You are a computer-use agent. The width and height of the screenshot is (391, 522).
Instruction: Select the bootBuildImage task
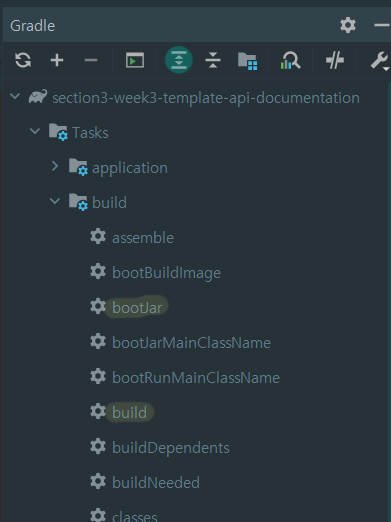(166, 273)
